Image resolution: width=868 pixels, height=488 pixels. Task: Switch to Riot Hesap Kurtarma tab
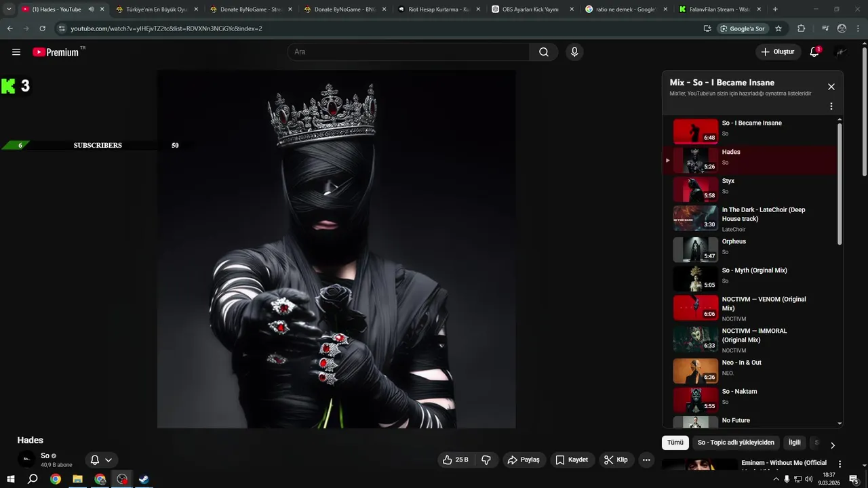[x=439, y=9]
